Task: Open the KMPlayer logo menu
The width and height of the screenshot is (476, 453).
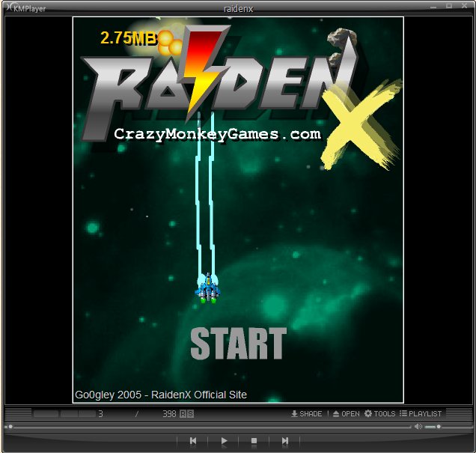Action: tap(25, 8)
